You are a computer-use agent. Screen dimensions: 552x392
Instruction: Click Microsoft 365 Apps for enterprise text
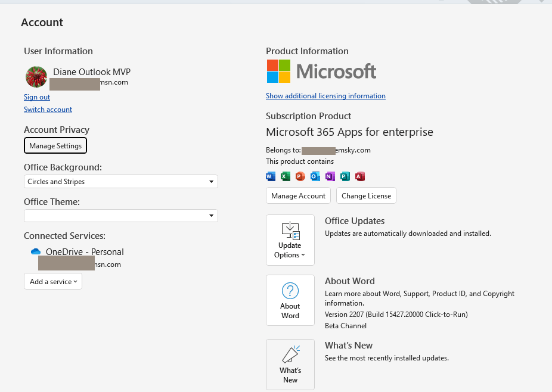pyautogui.click(x=349, y=132)
